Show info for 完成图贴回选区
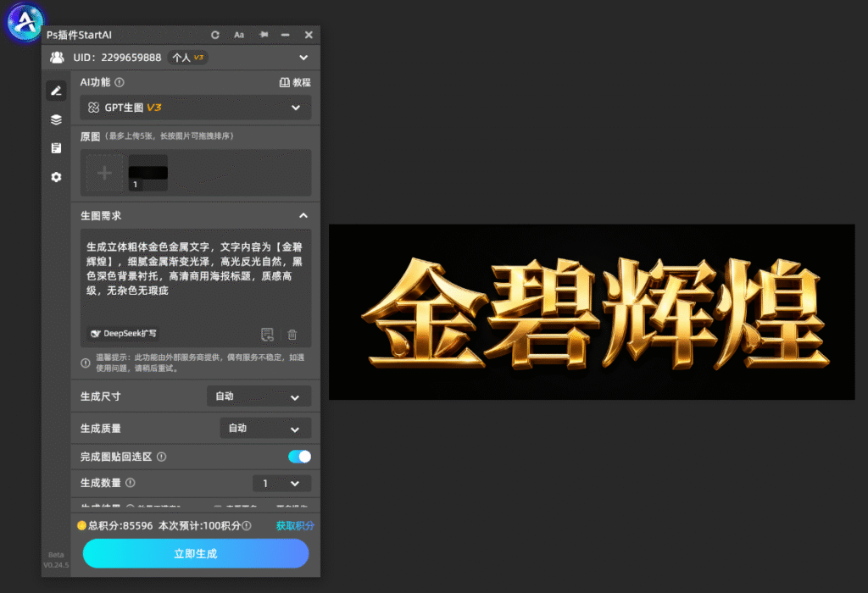The image size is (868, 593). coord(162,457)
